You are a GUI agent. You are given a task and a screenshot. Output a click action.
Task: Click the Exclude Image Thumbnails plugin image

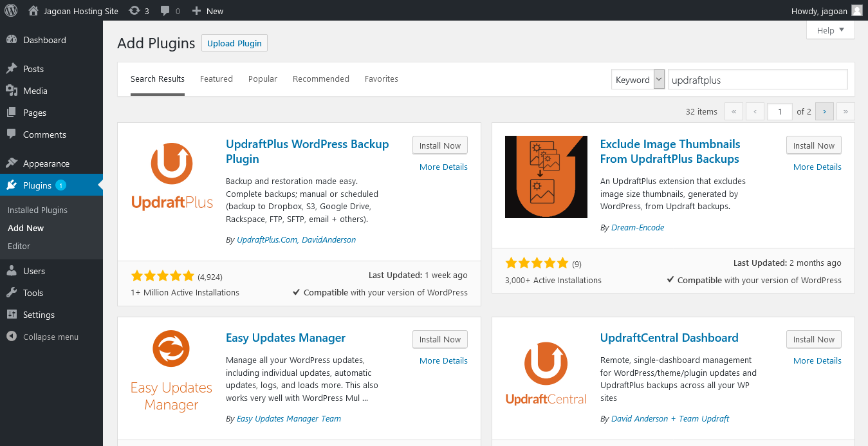click(546, 177)
